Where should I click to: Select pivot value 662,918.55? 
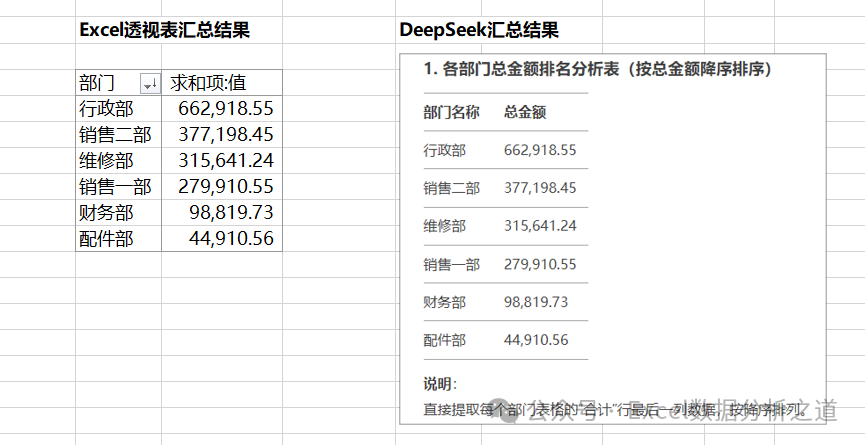pos(222,108)
